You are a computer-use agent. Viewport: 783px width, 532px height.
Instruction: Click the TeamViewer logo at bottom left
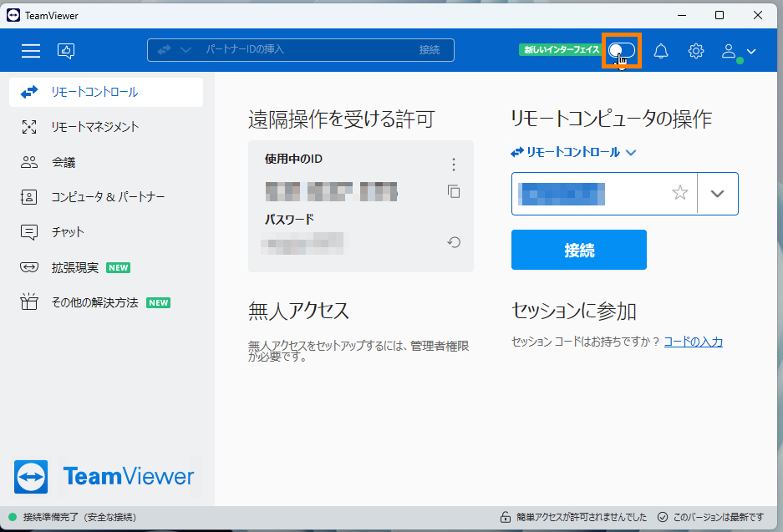104,477
